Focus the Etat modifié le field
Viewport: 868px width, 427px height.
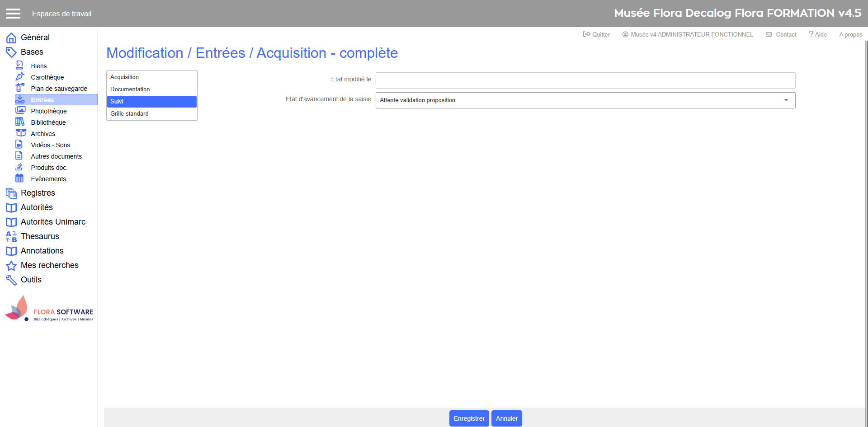[585, 80]
